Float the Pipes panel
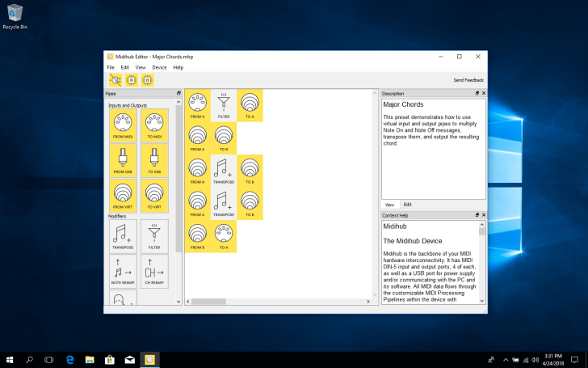Screen dimensions: 588x368 click(x=178, y=93)
